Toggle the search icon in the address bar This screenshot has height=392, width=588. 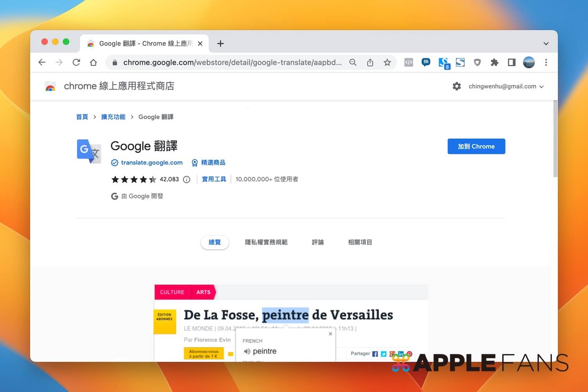(353, 62)
